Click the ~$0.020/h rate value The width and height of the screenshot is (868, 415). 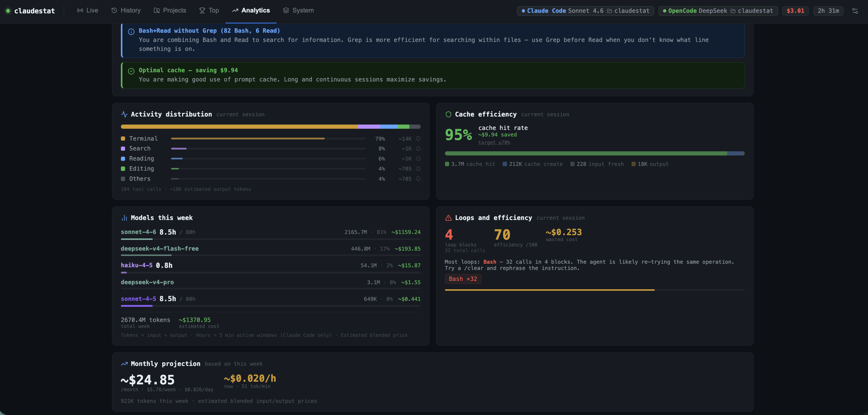pos(250,379)
